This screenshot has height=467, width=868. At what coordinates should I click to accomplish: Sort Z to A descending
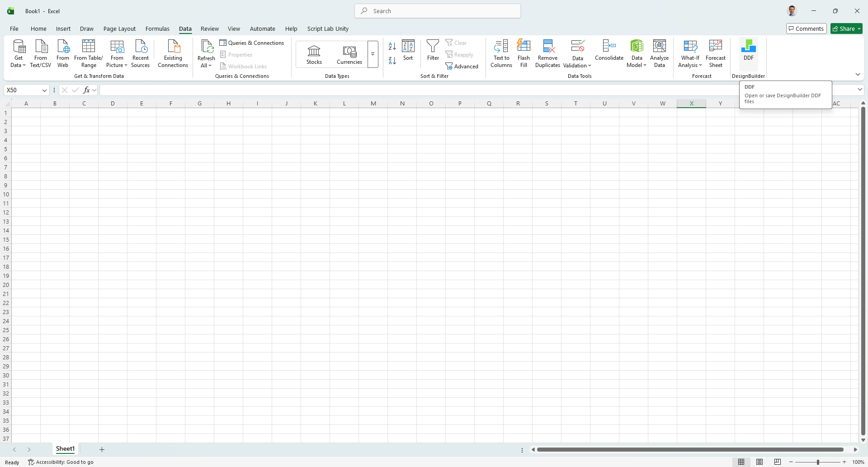tap(392, 60)
